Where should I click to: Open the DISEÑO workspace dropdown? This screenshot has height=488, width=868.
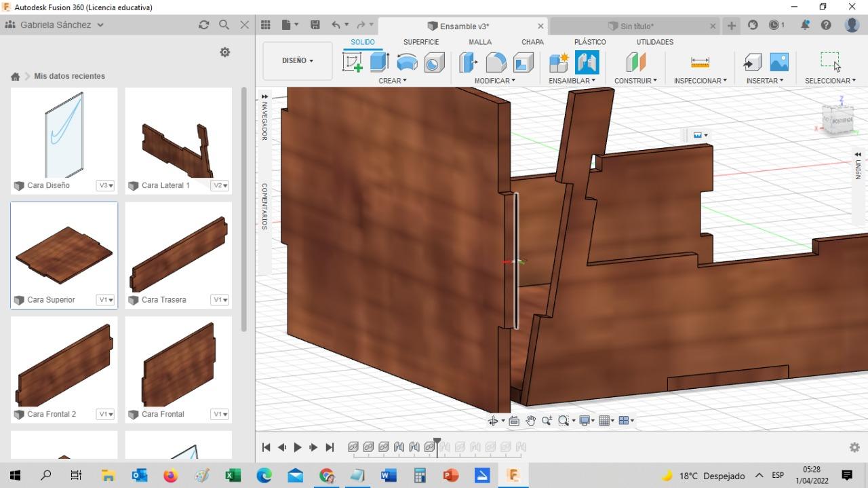[298, 60]
